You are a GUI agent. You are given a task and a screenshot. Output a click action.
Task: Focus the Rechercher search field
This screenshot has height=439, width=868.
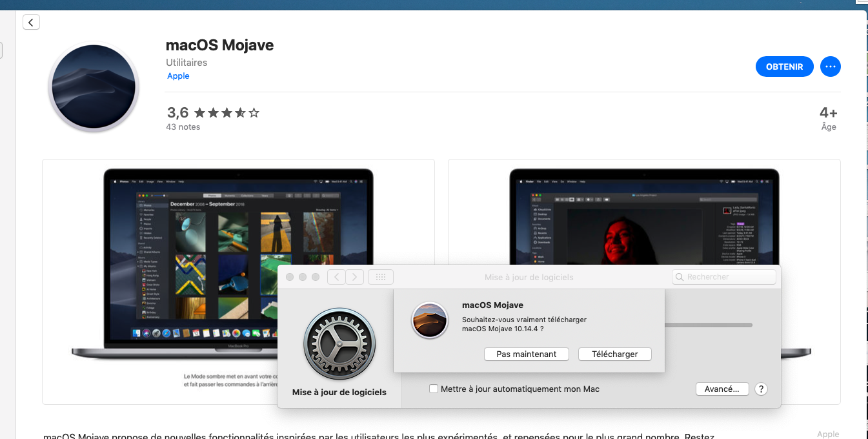click(724, 277)
